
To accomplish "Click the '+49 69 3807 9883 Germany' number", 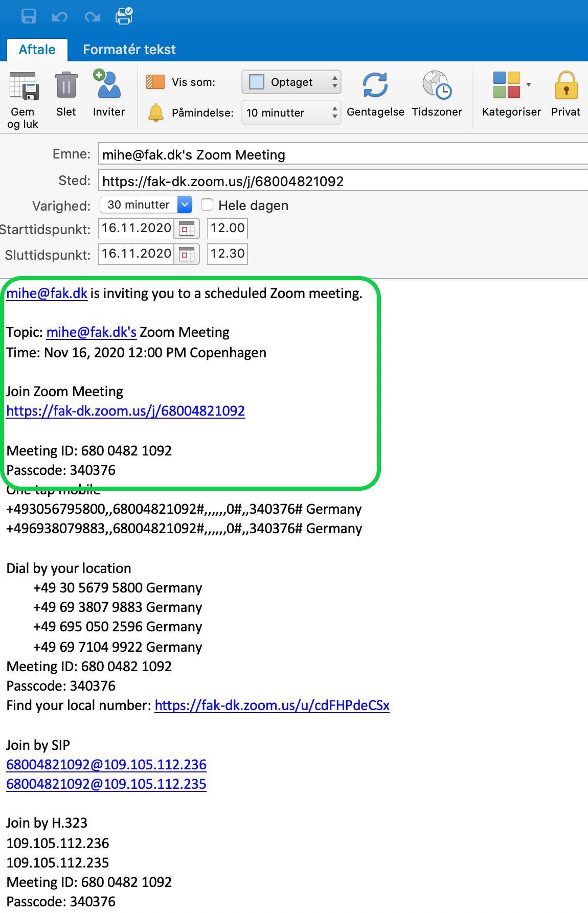I will click(118, 607).
